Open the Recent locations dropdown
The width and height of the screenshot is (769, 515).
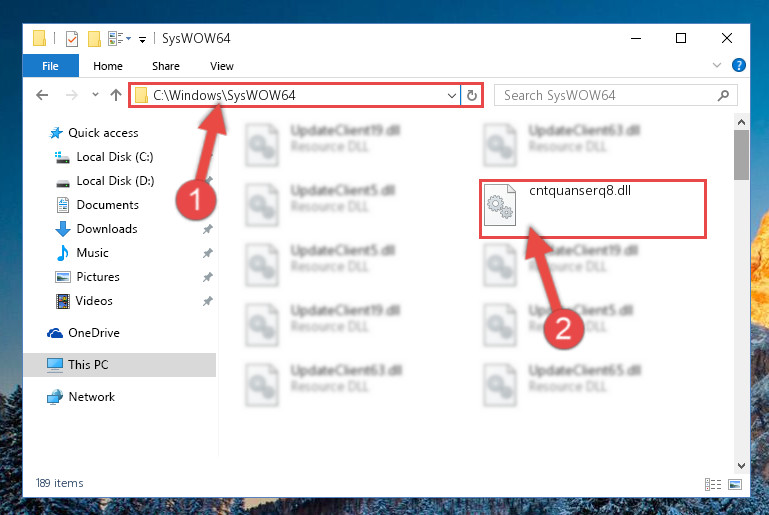(x=95, y=95)
